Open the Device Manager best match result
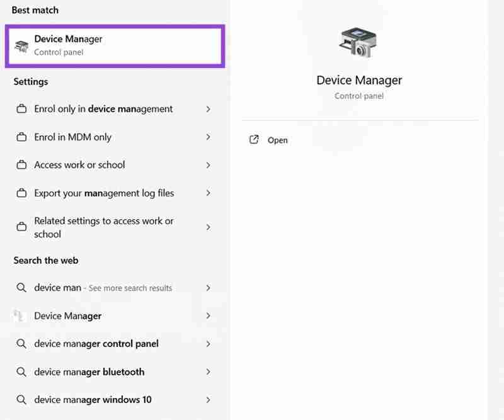Viewport: 504px width, 420px height. point(115,46)
